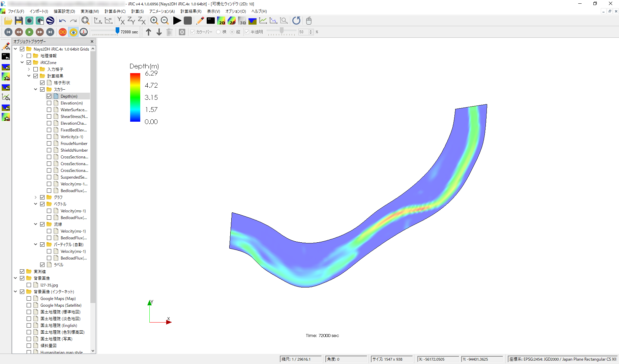Collapse the スカラー tree node
This screenshot has height=364, width=619.
(x=36, y=90)
